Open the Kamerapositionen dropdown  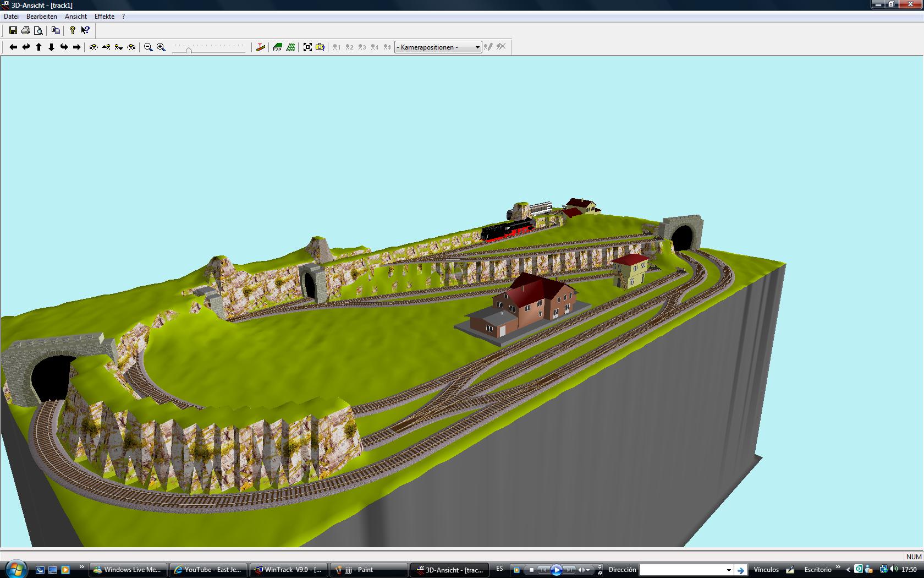[438, 47]
